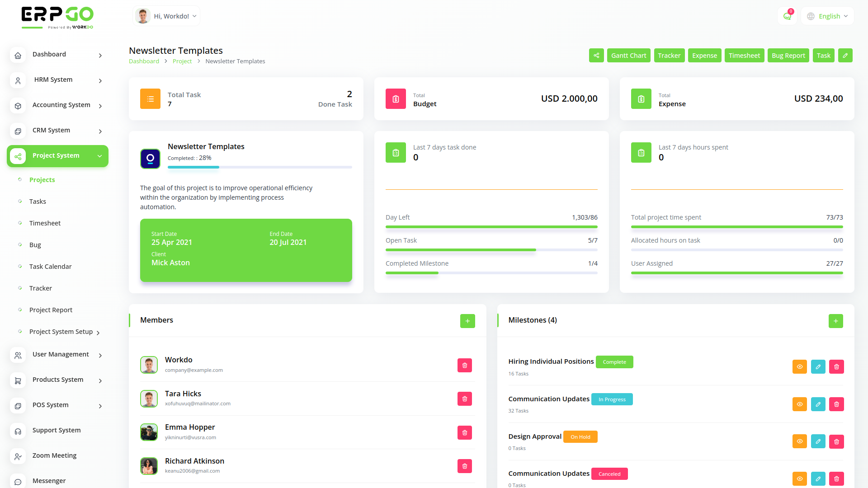This screenshot has width=868, height=488.
Task: View Hiring Individual Positions milestone eye icon
Action: [799, 367]
